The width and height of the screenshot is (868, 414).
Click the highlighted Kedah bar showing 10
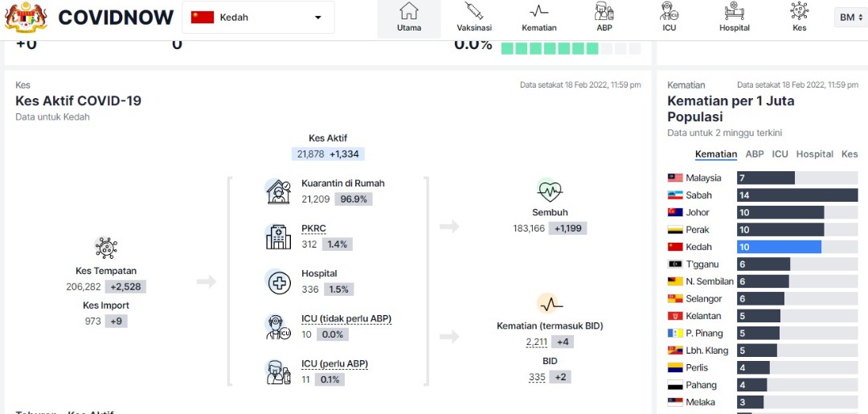779,247
